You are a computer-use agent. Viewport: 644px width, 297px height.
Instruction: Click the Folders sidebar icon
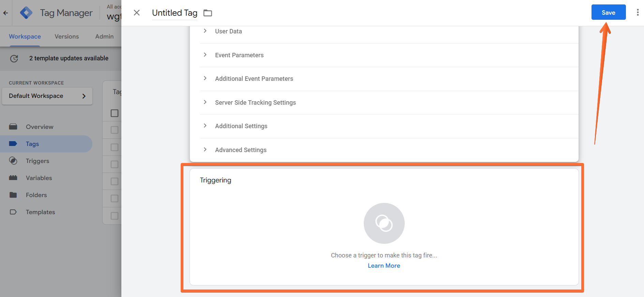click(x=13, y=195)
